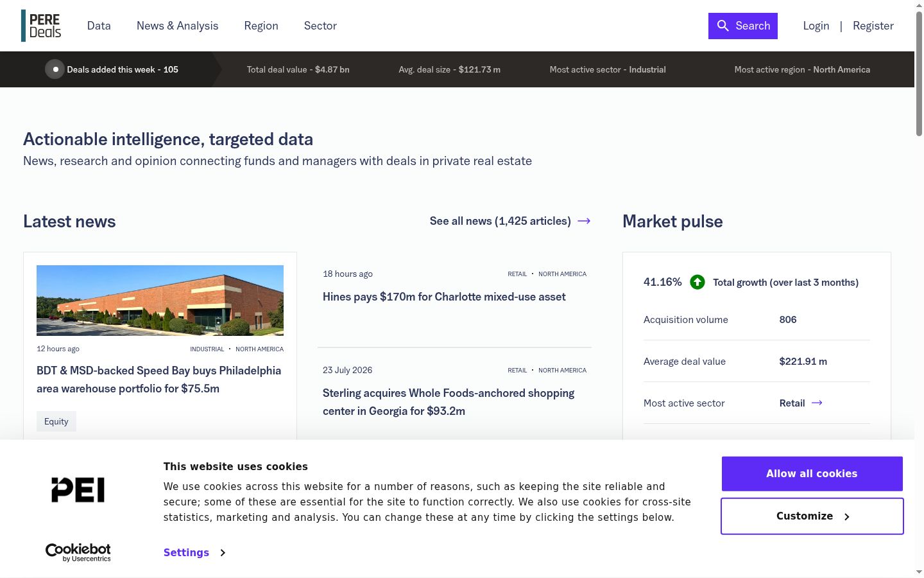The height and width of the screenshot is (578, 924).
Task: Expand the cookie Settings chevron
Action: point(223,553)
